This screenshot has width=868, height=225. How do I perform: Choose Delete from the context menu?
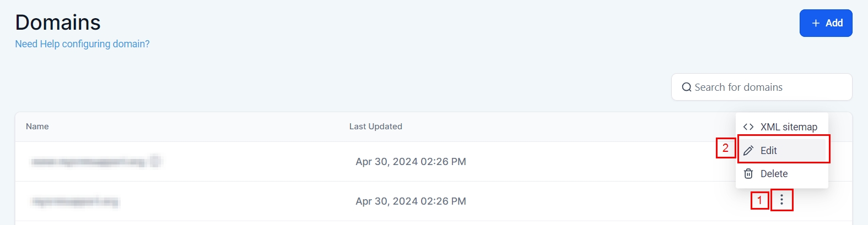774,174
